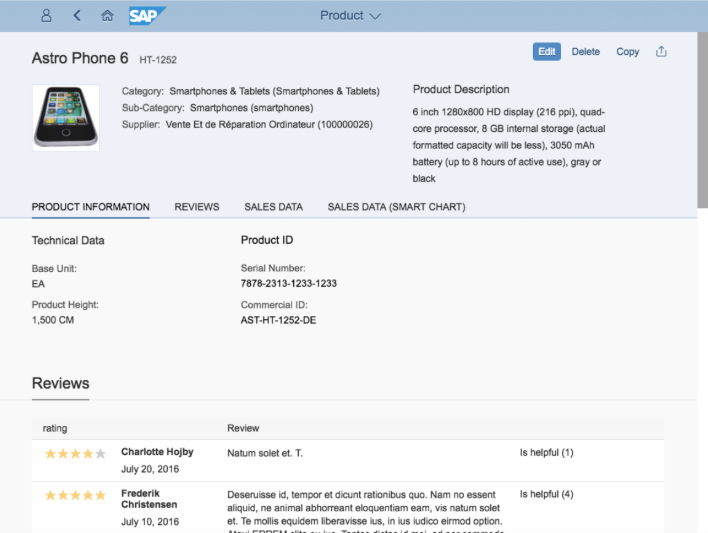Open the user profile icon
The height and width of the screenshot is (533, 708).
(46, 16)
